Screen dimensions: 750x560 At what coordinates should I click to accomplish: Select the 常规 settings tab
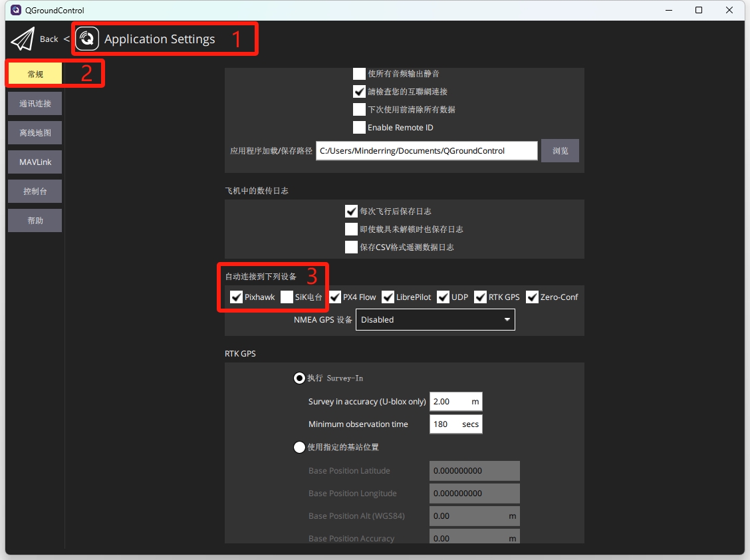click(35, 74)
